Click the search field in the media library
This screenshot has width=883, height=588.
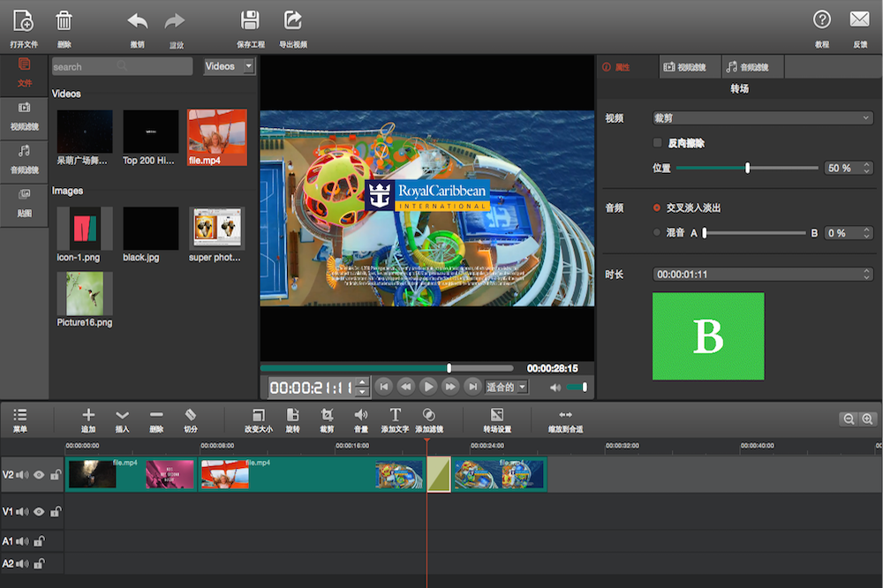pos(122,66)
